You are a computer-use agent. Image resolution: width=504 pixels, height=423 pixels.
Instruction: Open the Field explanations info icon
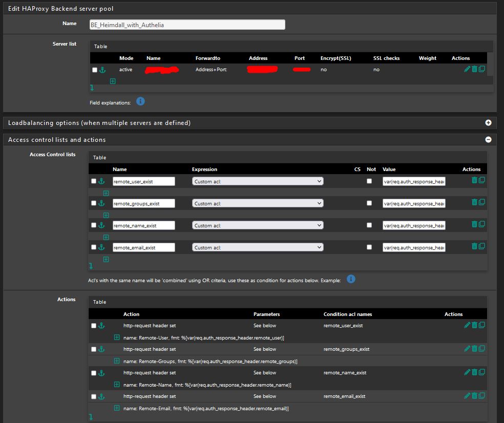140,101
